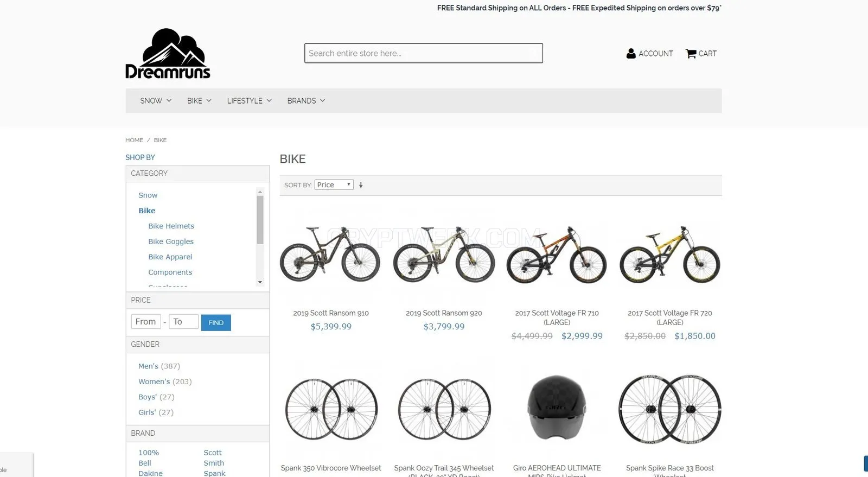Viewport: 868px width, 477px height.
Task: Filter by 100% brand
Action: (149, 453)
